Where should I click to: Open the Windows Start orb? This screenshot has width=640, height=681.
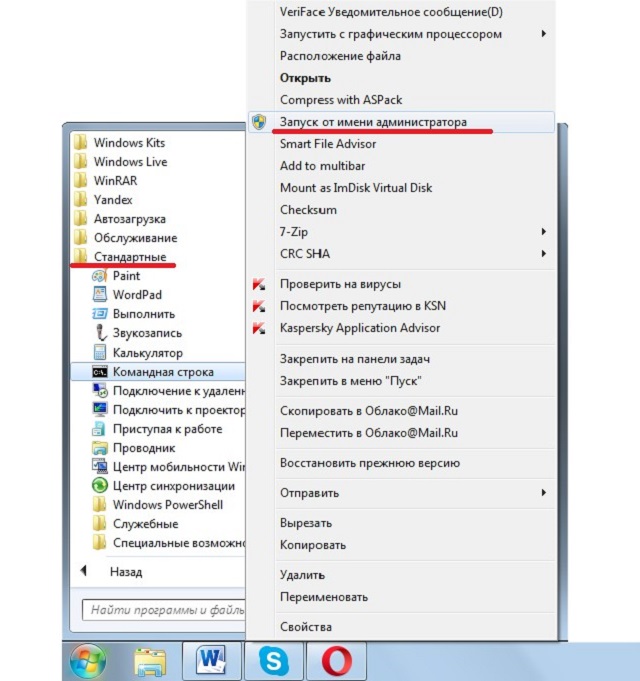[88, 661]
